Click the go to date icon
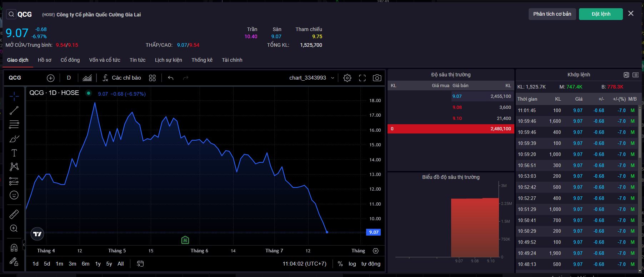This screenshot has width=644, height=277. (140, 264)
